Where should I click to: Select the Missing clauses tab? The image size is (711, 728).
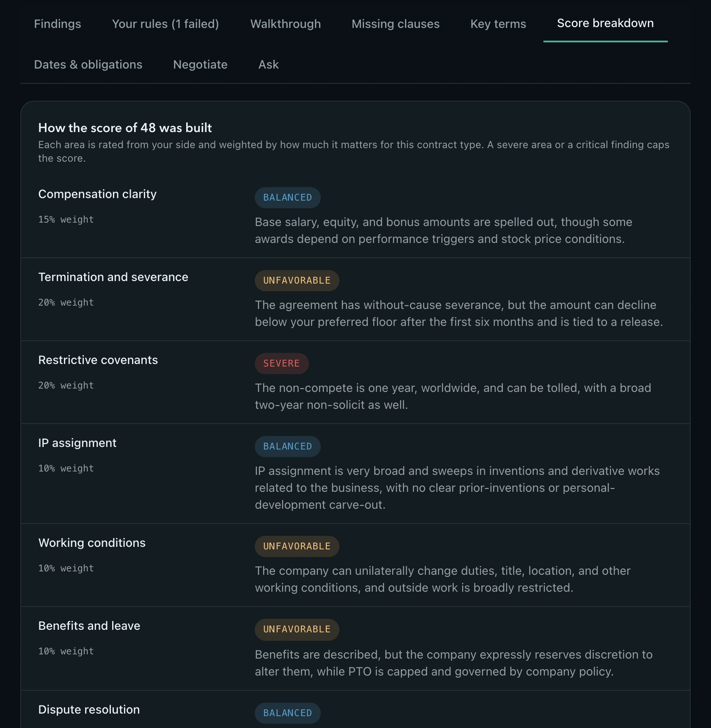pos(396,24)
